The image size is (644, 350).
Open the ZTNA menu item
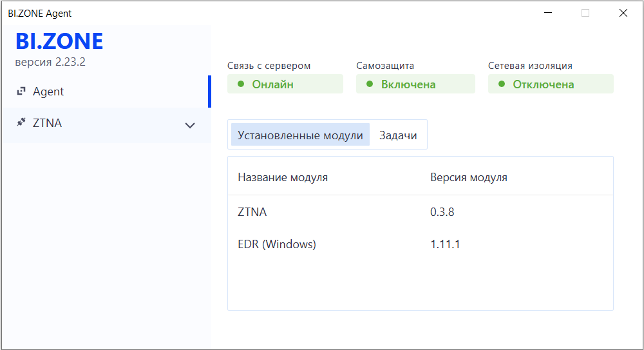(x=106, y=125)
